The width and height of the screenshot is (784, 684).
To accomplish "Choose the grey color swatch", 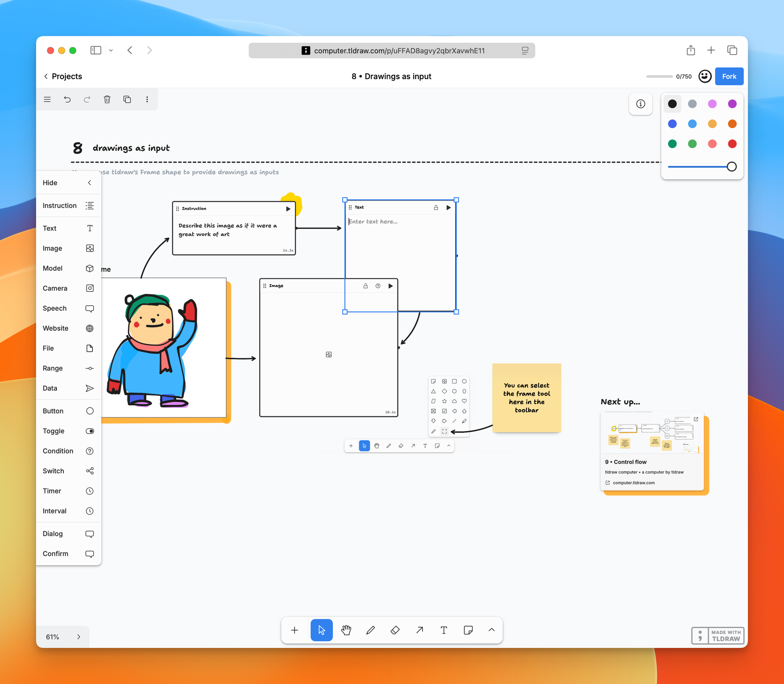I will pos(692,104).
